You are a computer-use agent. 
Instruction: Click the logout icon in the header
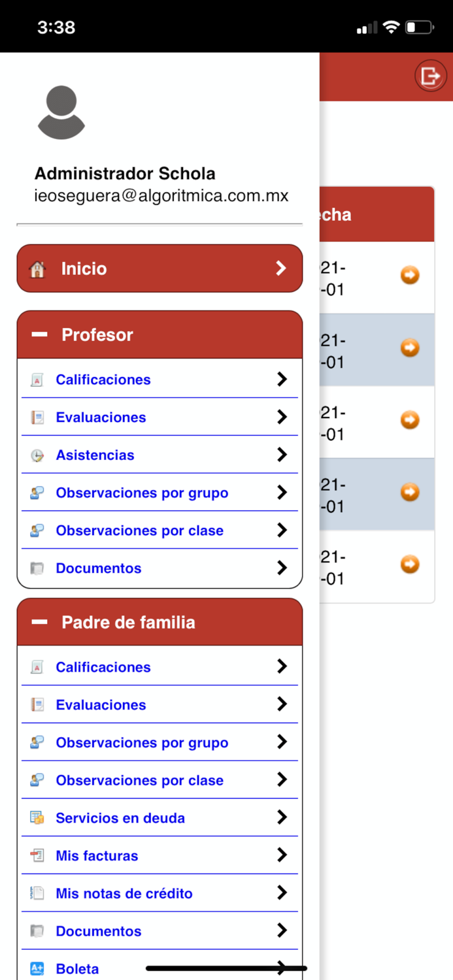pos(430,76)
